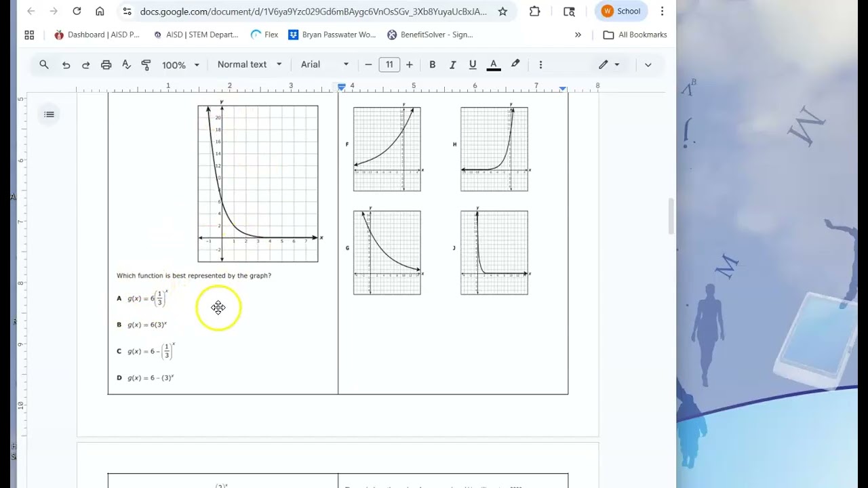Screen dimensions: 868x488
Task: Increase the font size
Action: click(x=409, y=64)
